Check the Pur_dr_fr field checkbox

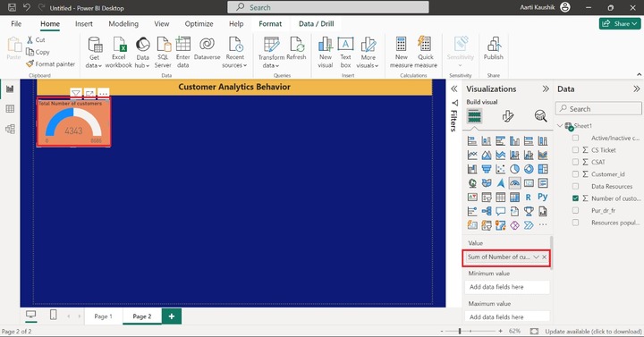pyautogui.click(x=575, y=210)
